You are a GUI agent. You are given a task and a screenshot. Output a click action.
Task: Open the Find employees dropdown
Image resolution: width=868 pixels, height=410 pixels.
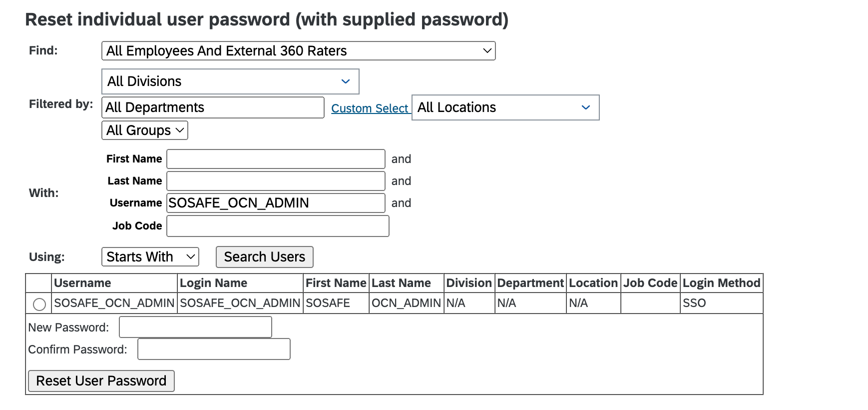(298, 51)
